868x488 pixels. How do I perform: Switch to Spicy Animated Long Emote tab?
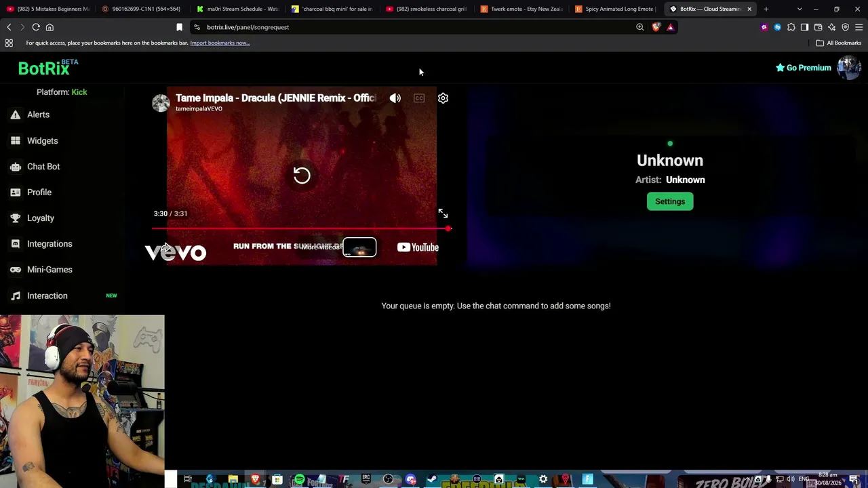tap(617, 9)
